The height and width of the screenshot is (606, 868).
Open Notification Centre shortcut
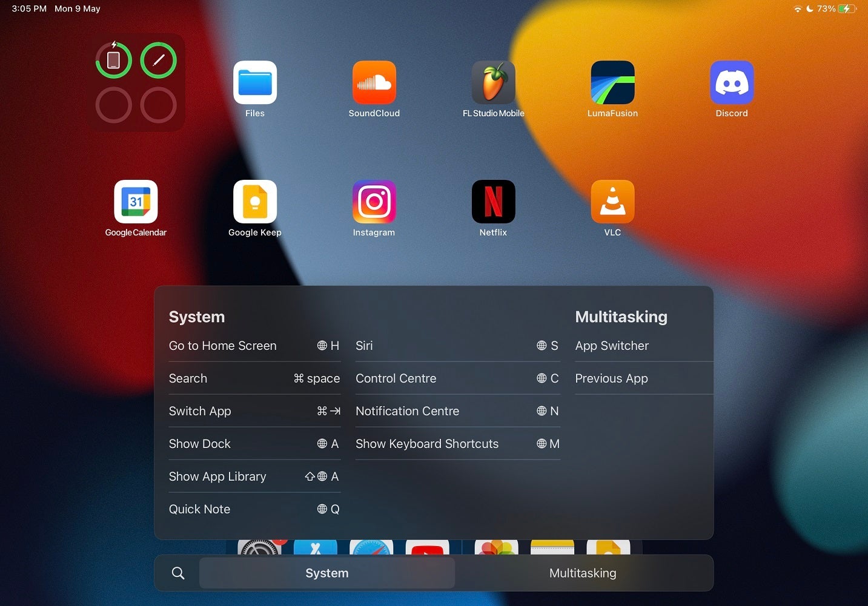[457, 411]
